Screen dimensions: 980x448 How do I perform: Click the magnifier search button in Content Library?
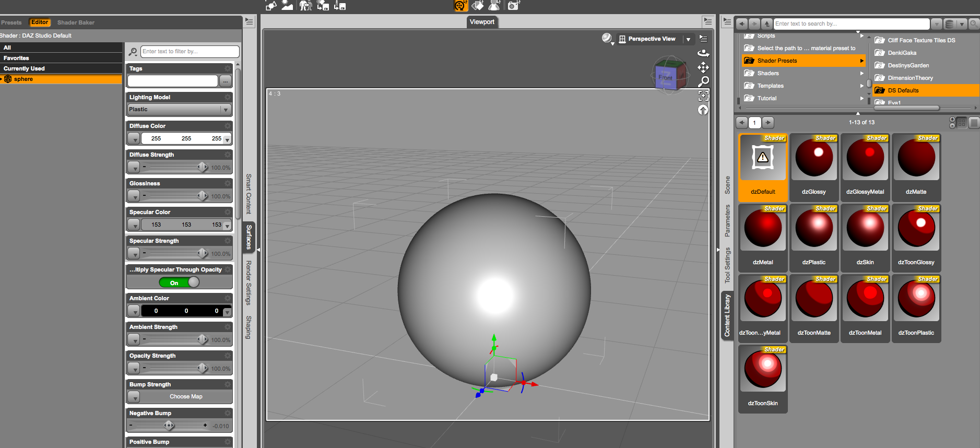[974, 23]
